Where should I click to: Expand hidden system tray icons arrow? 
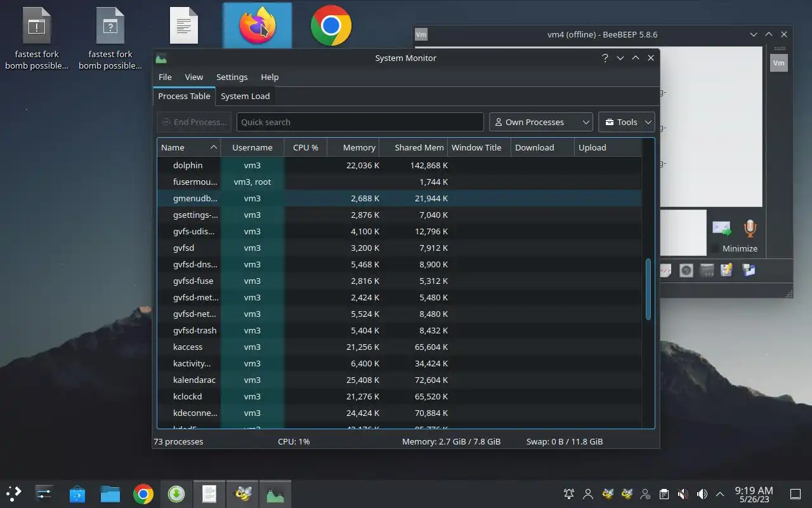720,494
